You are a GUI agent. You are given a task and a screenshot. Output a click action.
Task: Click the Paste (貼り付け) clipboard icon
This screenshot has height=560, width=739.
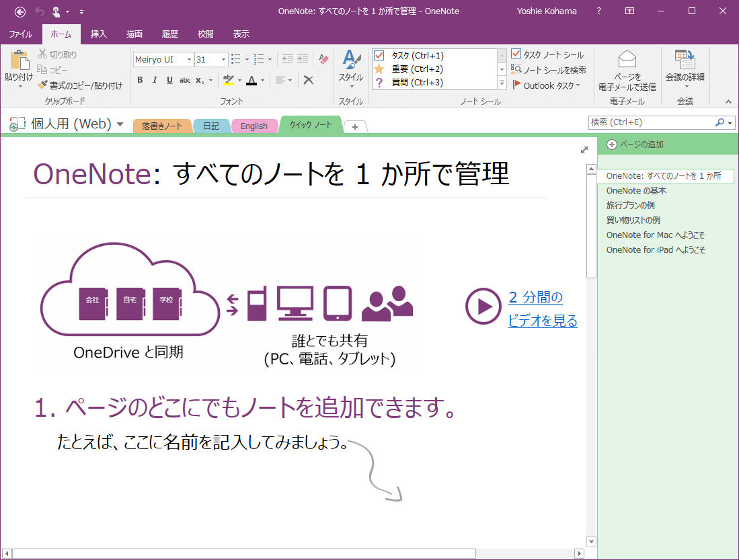pyautogui.click(x=20, y=61)
